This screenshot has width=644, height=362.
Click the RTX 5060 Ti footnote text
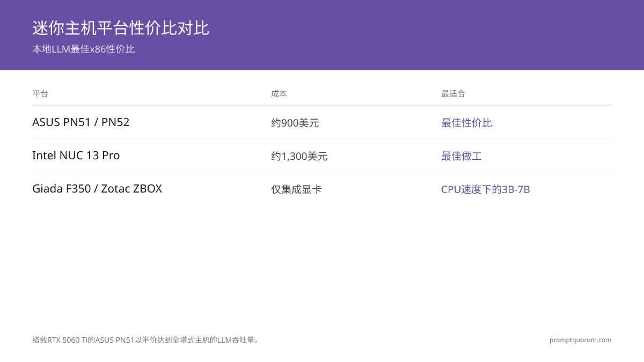click(147, 340)
